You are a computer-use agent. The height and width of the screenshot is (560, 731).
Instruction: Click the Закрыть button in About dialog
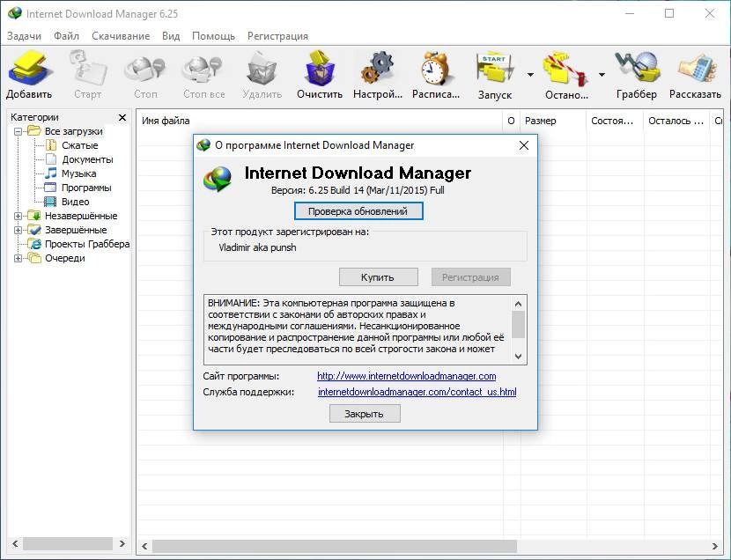(x=365, y=414)
